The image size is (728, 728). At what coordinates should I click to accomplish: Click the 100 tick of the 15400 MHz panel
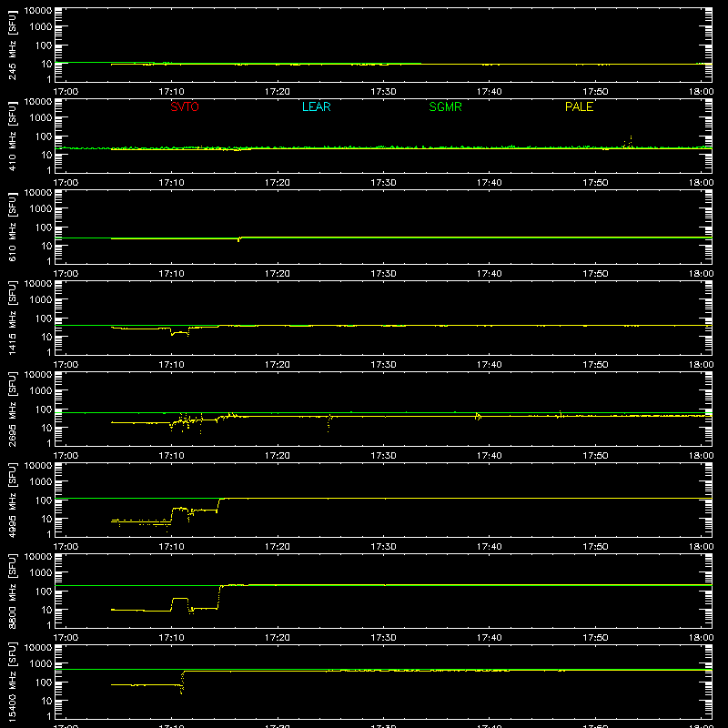44,682
